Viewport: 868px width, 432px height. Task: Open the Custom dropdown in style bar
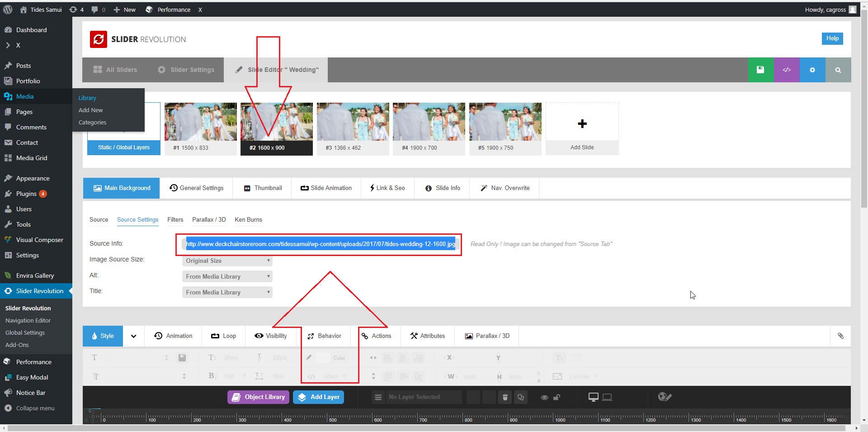pos(583,376)
